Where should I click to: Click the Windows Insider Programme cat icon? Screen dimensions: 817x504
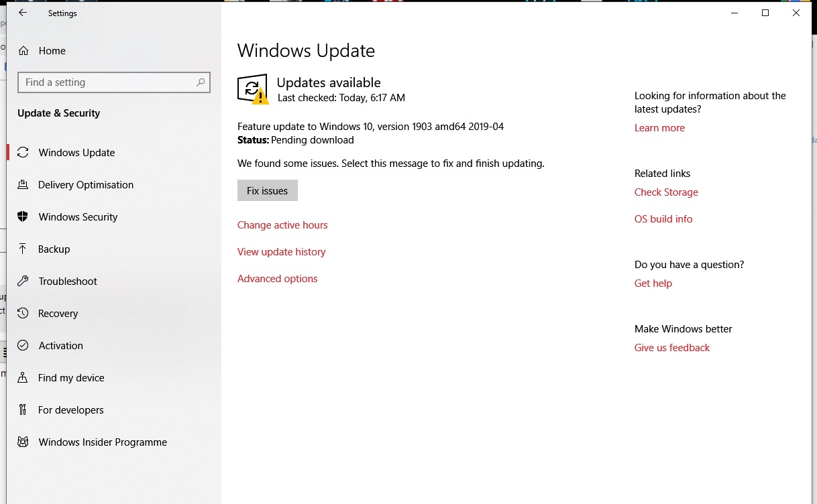[23, 442]
